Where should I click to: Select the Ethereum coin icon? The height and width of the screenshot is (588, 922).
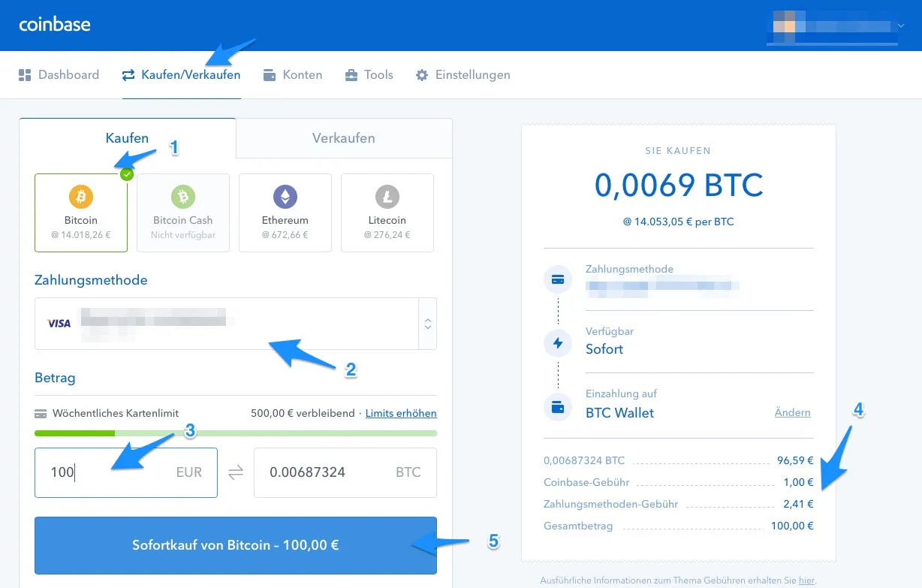click(x=285, y=198)
